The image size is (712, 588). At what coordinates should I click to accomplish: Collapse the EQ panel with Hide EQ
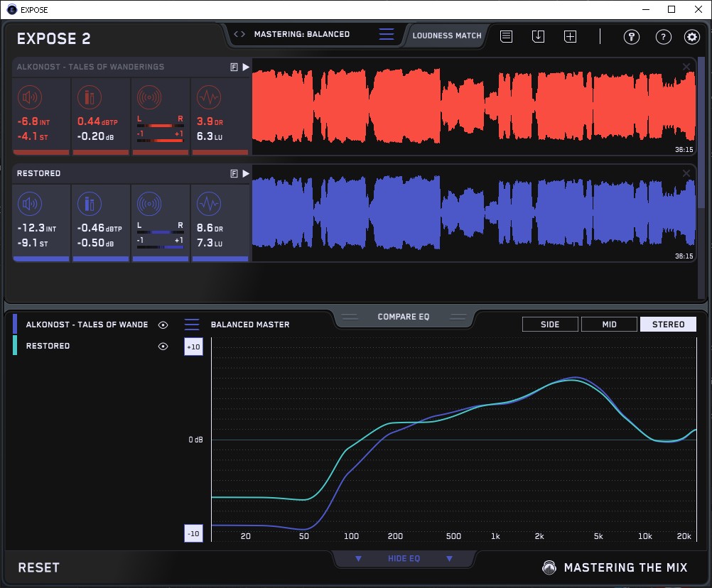click(x=404, y=559)
